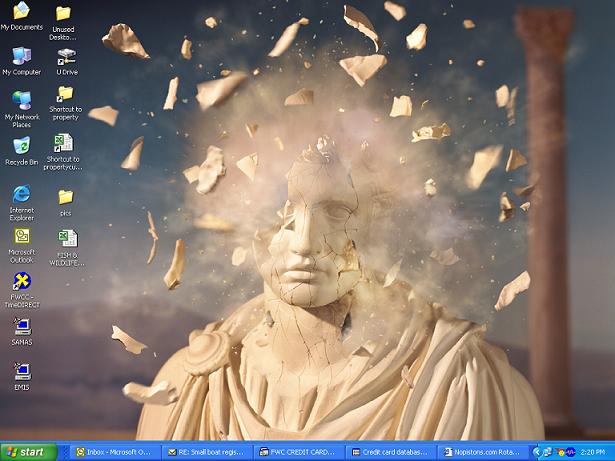Image resolution: width=615 pixels, height=461 pixels.
Task: Open the EMIS desktop icon
Action: click(21, 371)
